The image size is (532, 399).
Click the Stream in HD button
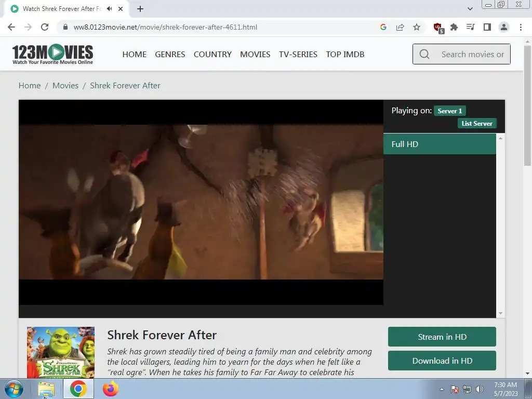[x=442, y=337]
